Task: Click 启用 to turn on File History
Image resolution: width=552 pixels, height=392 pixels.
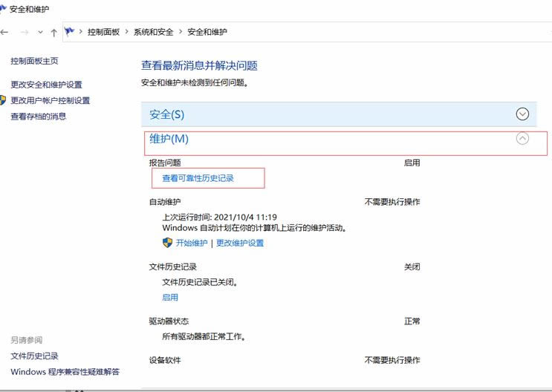Action: point(170,297)
